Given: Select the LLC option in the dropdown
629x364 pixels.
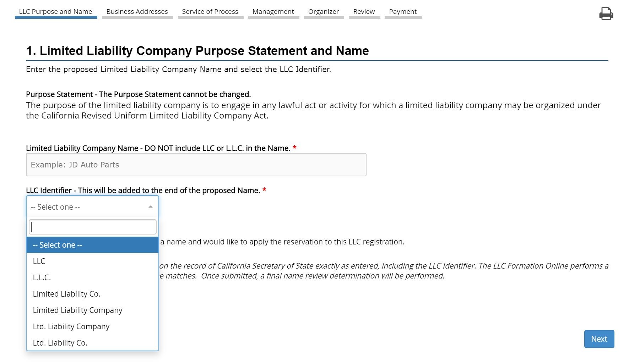Looking at the screenshot, I should coord(39,261).
